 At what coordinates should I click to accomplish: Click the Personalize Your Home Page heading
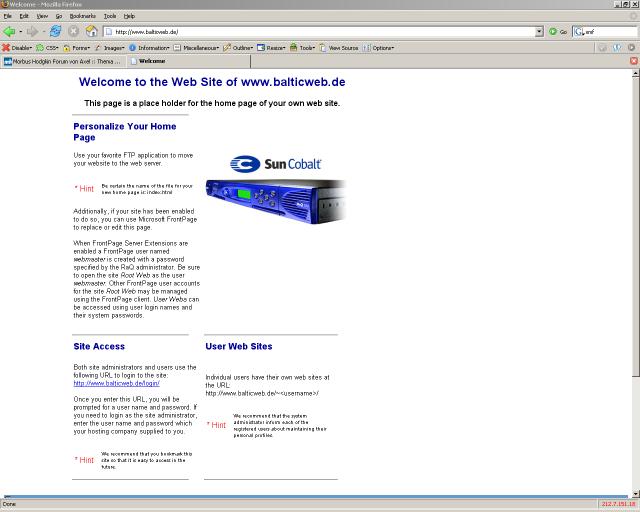coord(125,132)
